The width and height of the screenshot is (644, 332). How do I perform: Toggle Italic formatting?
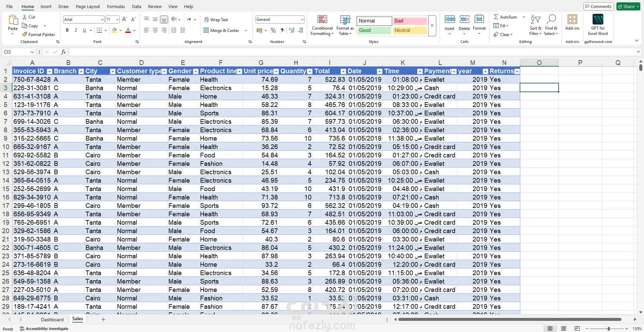click(x=76, y=30)
